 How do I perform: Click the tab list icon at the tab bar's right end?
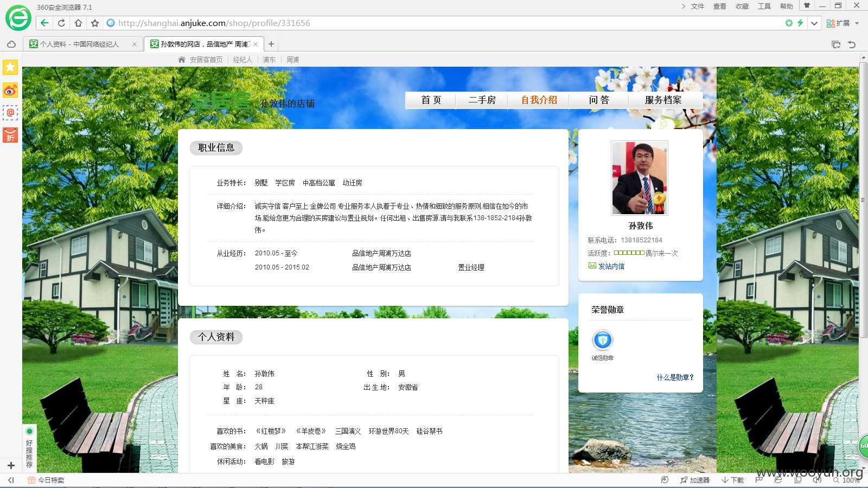(x=836, y=44)
